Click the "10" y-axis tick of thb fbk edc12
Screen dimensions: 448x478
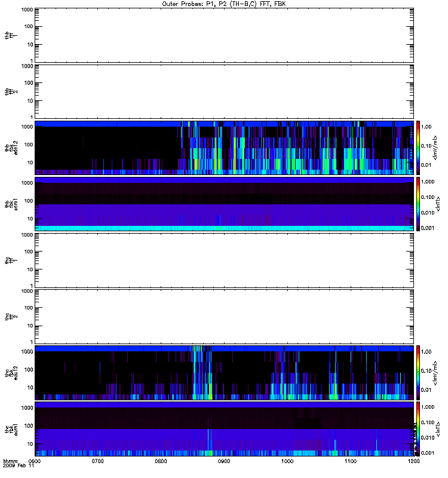(x=30, y=163)
